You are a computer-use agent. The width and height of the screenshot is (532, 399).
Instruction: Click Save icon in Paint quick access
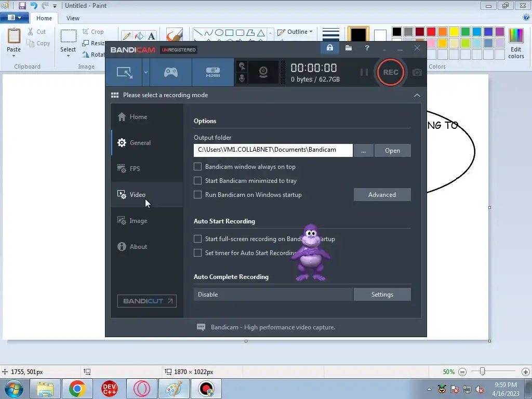[22, 5]
